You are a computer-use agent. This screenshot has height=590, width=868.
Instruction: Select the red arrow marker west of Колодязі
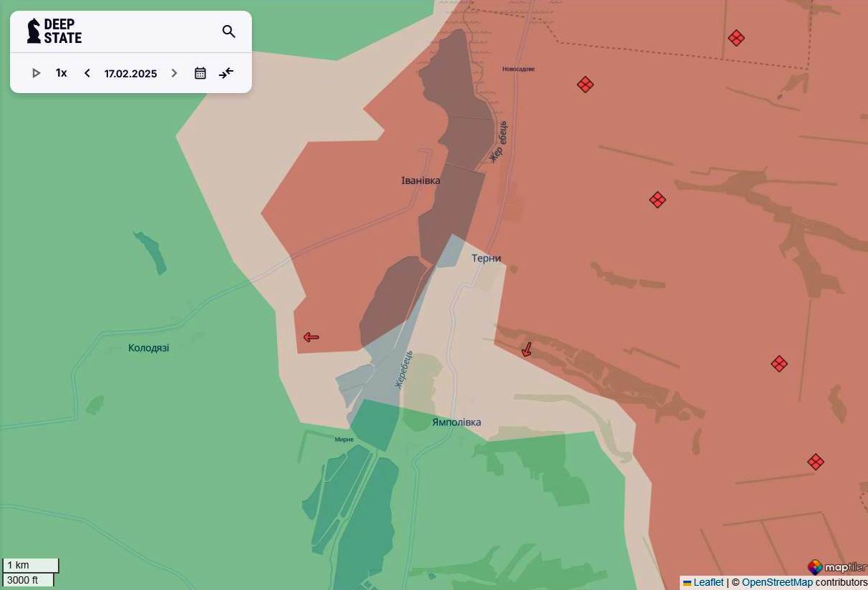coord(311,337)
